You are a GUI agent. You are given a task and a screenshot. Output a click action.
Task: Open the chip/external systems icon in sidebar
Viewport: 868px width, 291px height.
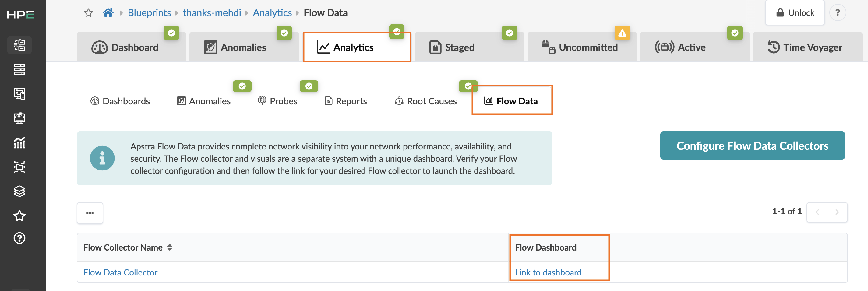(19, 167)
